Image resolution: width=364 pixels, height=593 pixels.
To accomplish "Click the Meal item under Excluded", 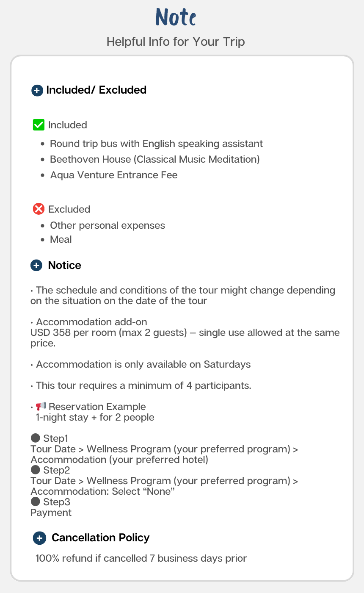I will (61, 239).
